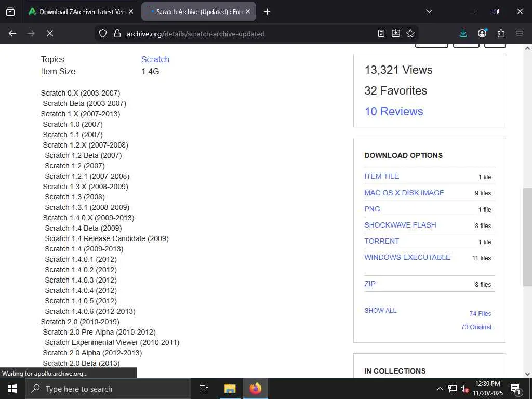
Task: Select text 'Scratch 2.0 Pre-Alpha (2010-2012)'
Action: tap(99, 332)
